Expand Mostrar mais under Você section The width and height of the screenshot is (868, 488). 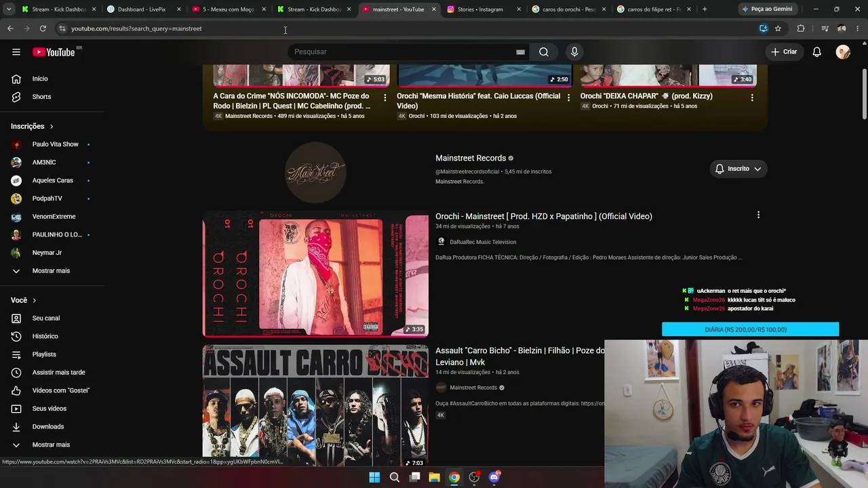coord(52,445)
